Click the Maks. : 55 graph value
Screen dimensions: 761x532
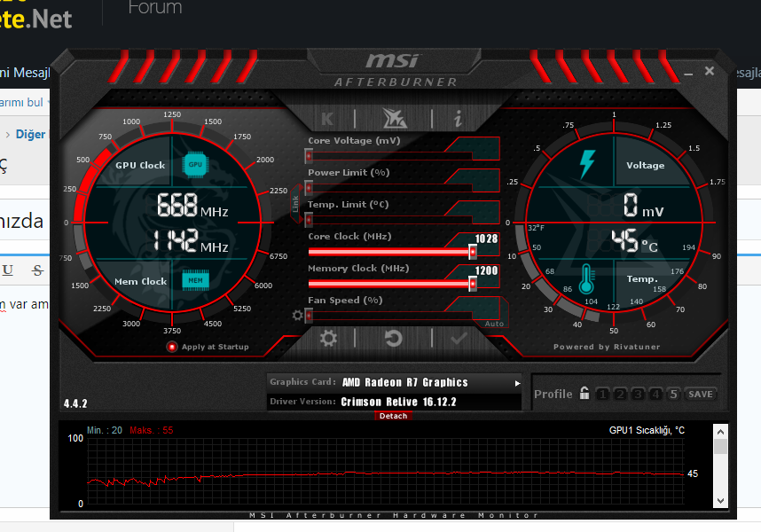(x=152, y=430)
